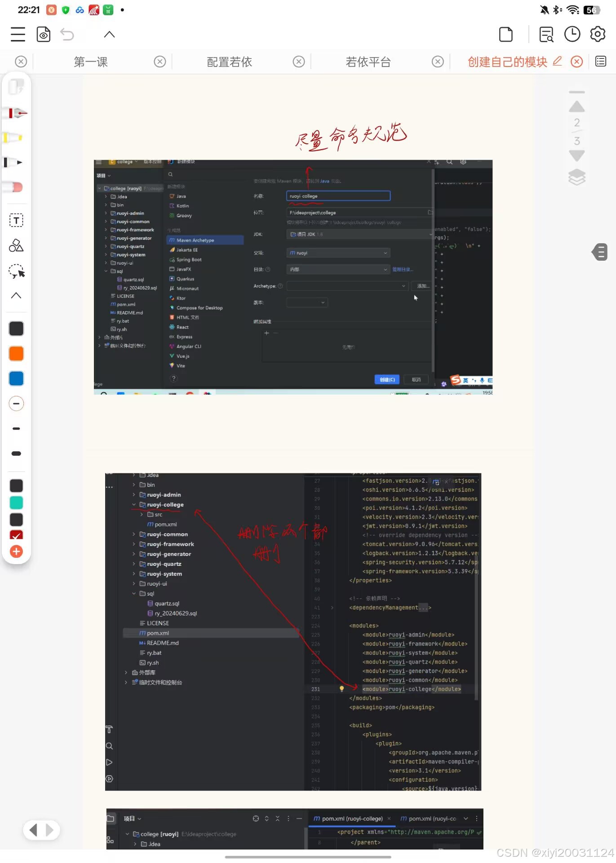
Task: Go to the next page with down arrow
Action: pos(577,156)
